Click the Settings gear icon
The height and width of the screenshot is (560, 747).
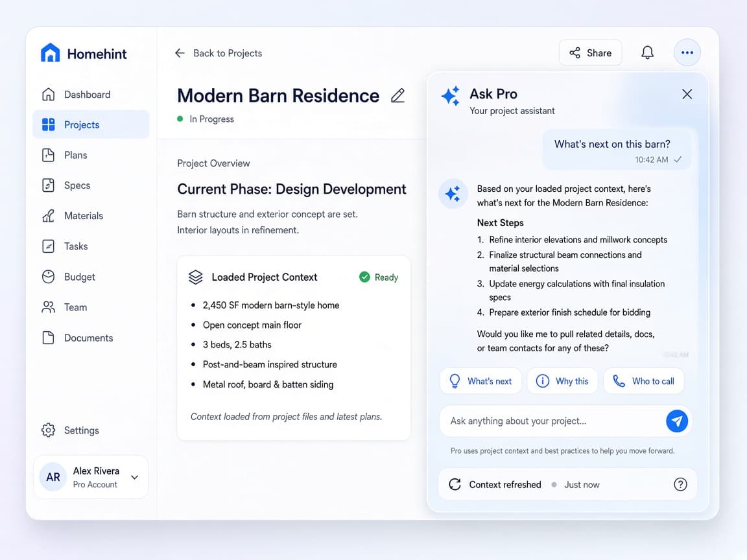(48, 430)
